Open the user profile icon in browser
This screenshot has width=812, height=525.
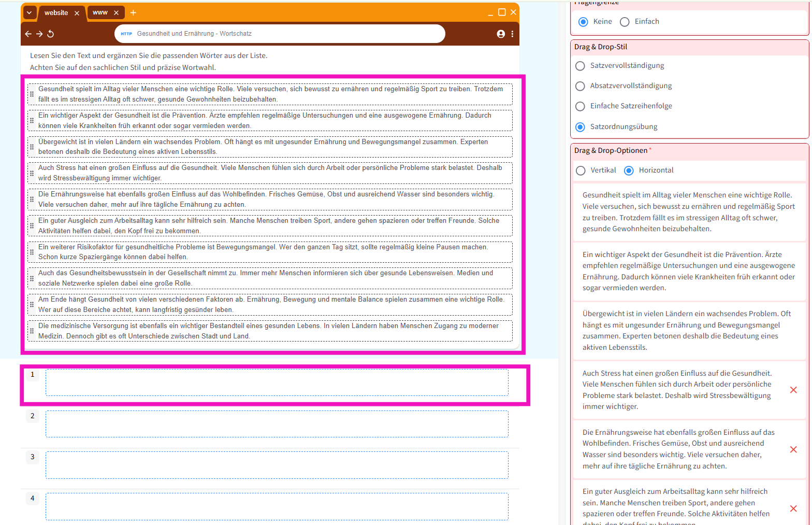coord(501,34)
